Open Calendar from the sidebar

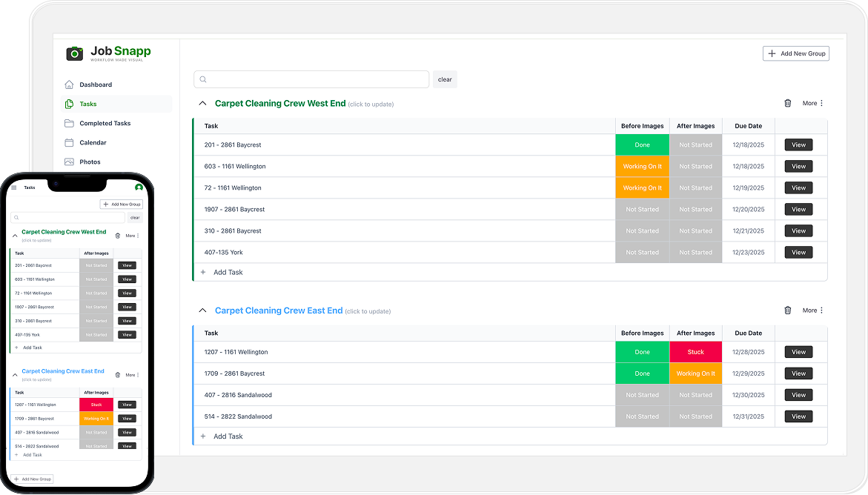pyautogui.click(x=93, y=142)
